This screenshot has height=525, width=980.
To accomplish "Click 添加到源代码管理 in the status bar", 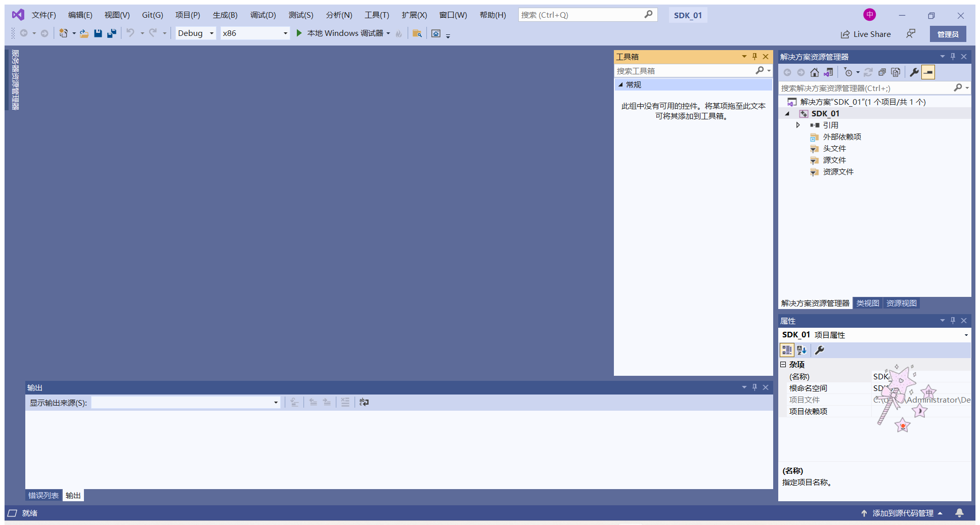I will (x=903, y=513).
